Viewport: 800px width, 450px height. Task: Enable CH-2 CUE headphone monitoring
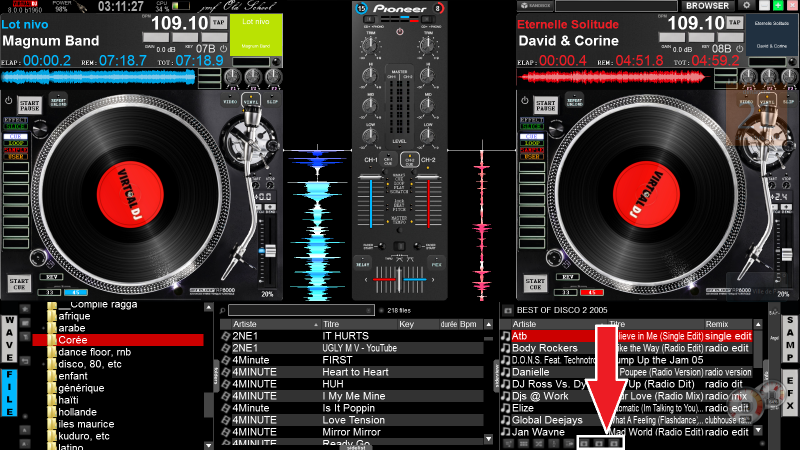click(410, 160)
